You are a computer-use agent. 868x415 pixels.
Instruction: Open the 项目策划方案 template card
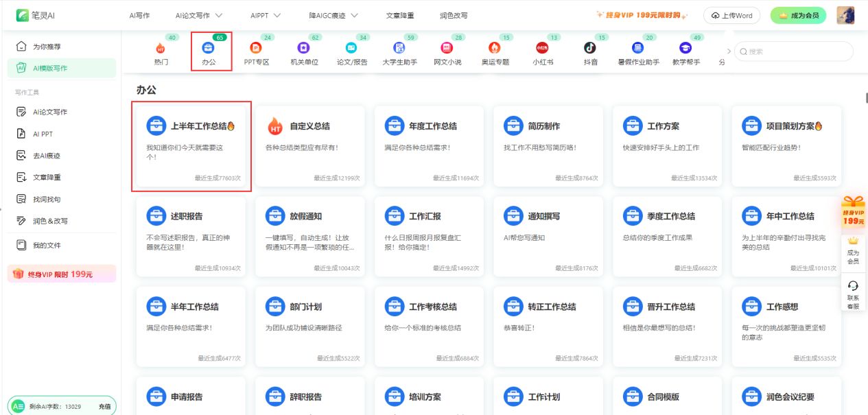click(787, 146)
